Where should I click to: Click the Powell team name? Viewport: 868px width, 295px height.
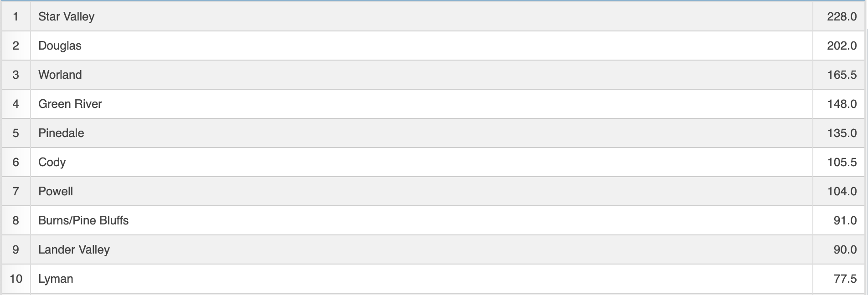pos(56,191)
